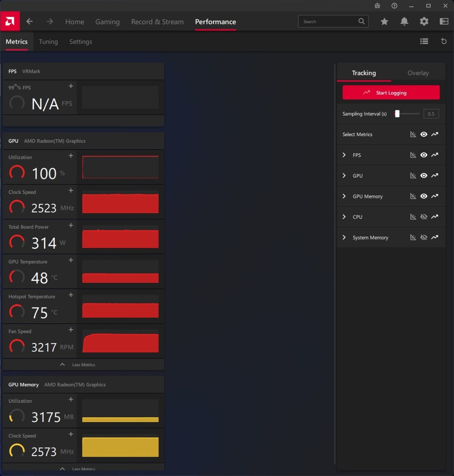This screenshot has height=476, width=454.
Task: Toggle graph icon in FPS row
Action: point(413,155)
